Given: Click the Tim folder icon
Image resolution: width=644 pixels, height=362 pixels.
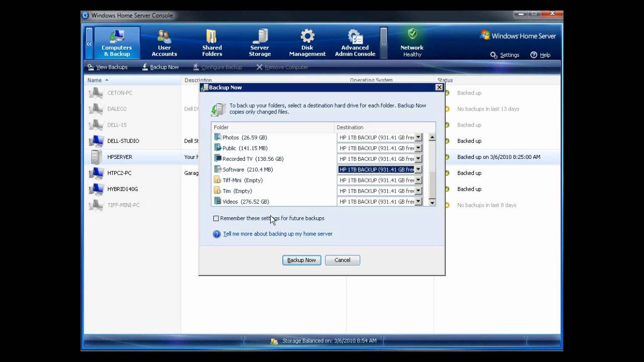Looking at the screenshot, I should 217,191.
